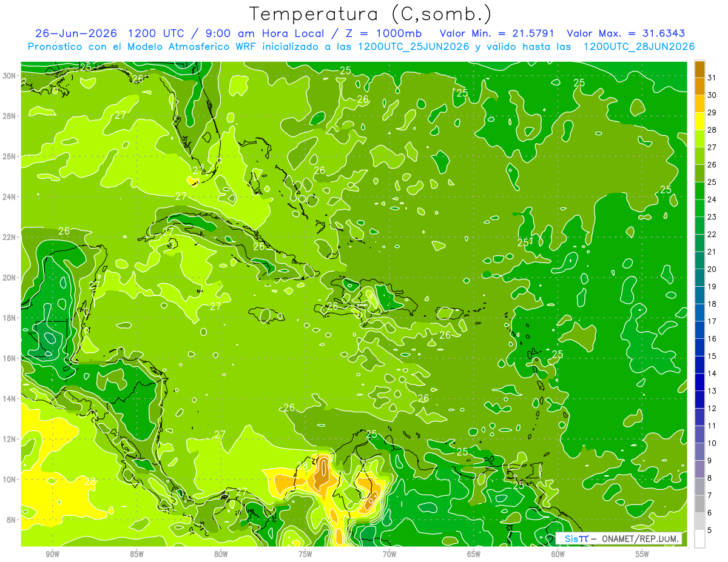Screen dimensions: 728x562
Task: Click the '60W' longitude axis label
Action: click(x=558, y=554)
